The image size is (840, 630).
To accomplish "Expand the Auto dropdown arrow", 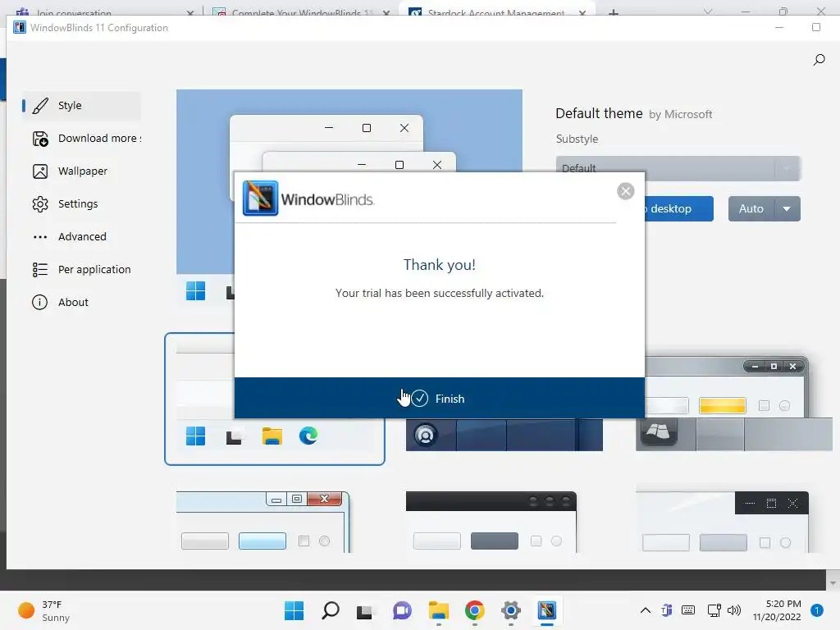I will coord(787,208).
